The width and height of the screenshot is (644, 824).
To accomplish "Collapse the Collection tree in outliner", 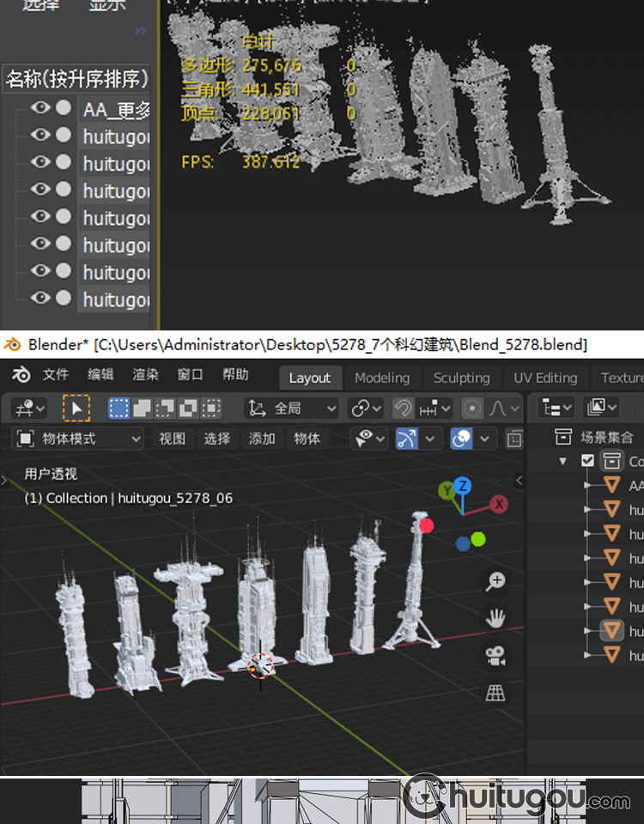I will click(x=563, y=461).
